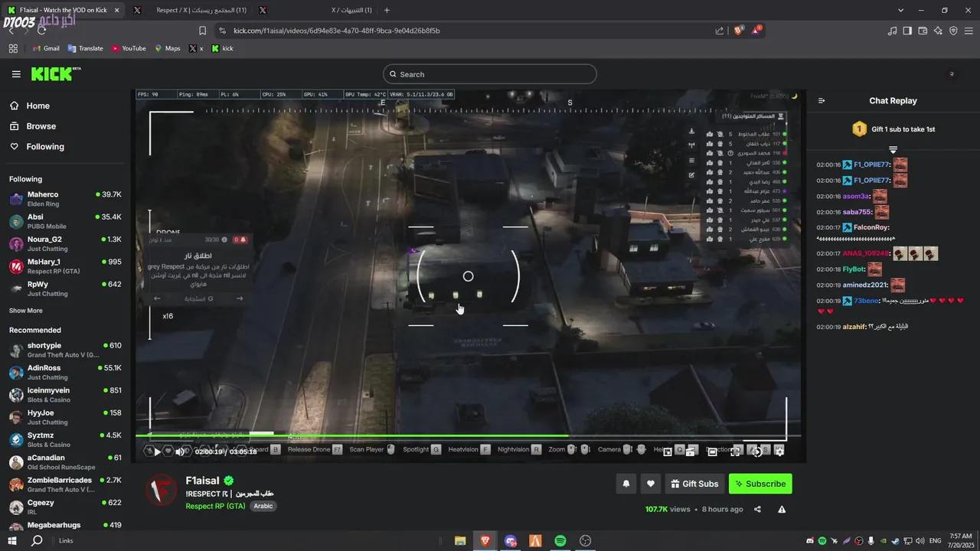Click the green Subscribe button
The height and width of the screenshot is (551, 980).
(760, 484)
